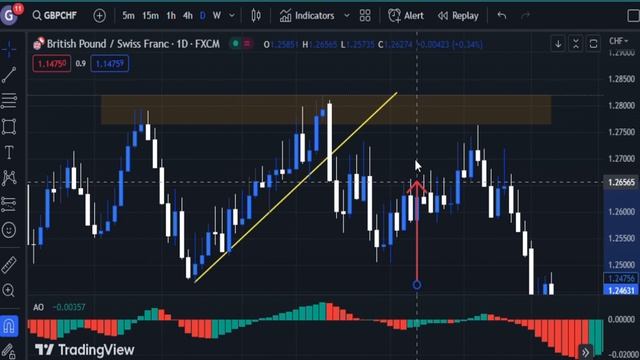This screenshot has height=360, width=640.
Task: Toggle magnet mode snapping
Action: (x=9, y=326)
